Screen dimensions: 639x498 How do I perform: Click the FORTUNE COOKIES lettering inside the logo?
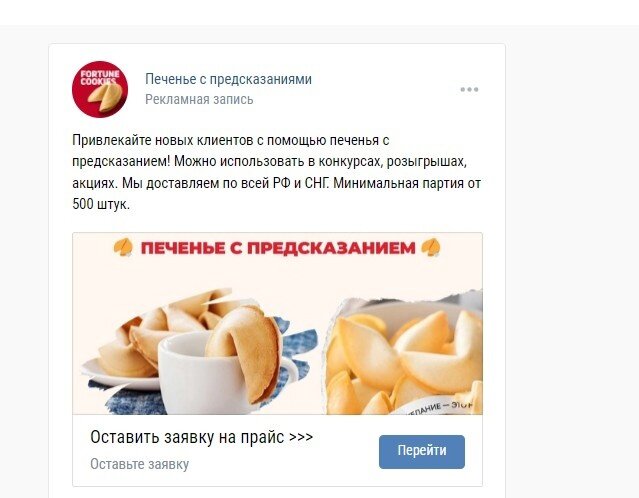100,77
